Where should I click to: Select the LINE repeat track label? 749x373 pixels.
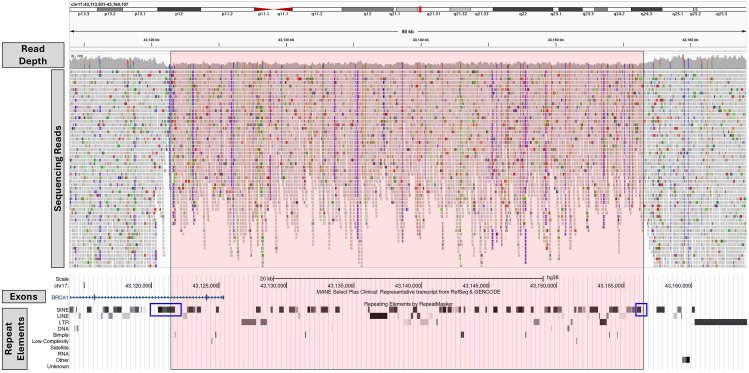[x=64, y=316]
